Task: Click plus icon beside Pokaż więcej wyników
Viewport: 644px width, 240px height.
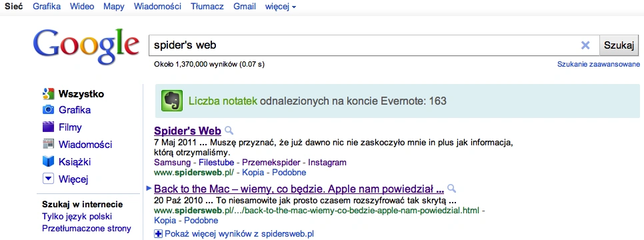Action: coord(158,234)
